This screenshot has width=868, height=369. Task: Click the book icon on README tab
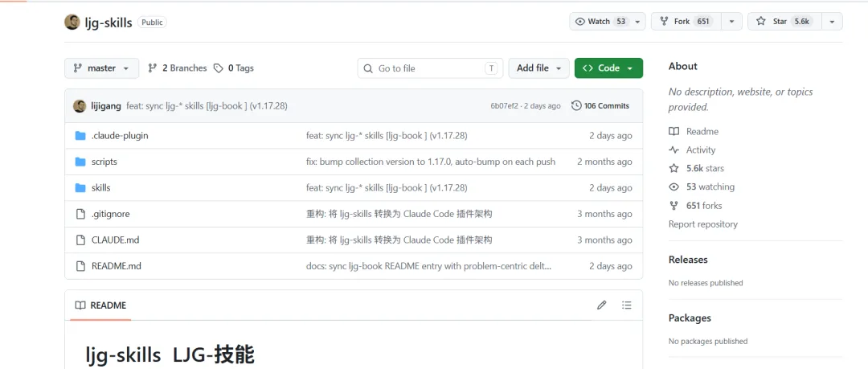pyautogui.click(x=80, y=305)
